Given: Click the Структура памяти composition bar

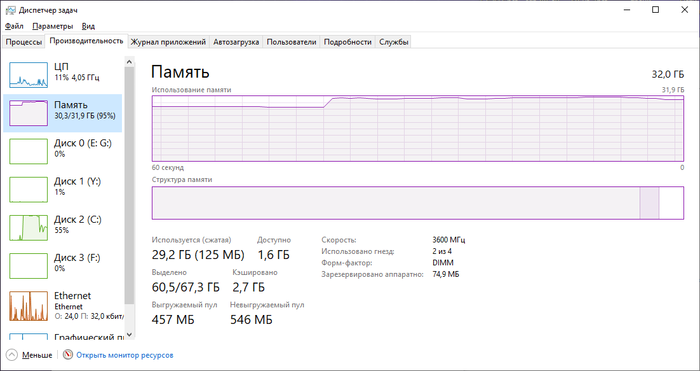Looking at the screenshot, I should pos(417,203).
